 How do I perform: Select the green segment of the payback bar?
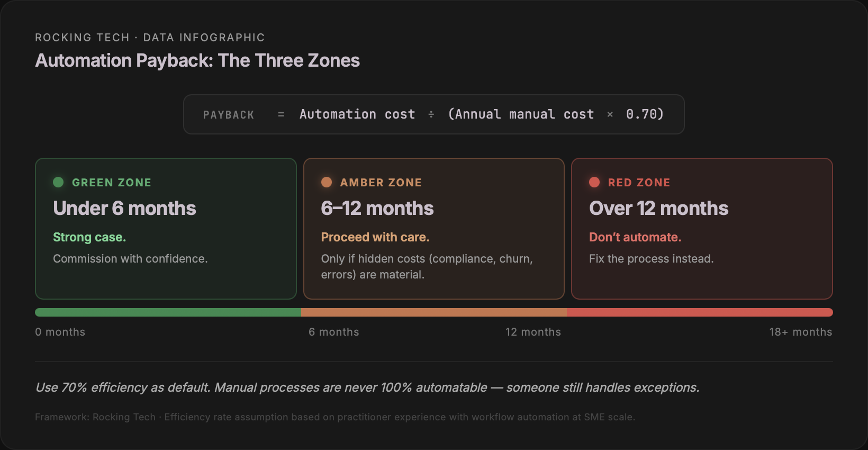pos(168,312)
